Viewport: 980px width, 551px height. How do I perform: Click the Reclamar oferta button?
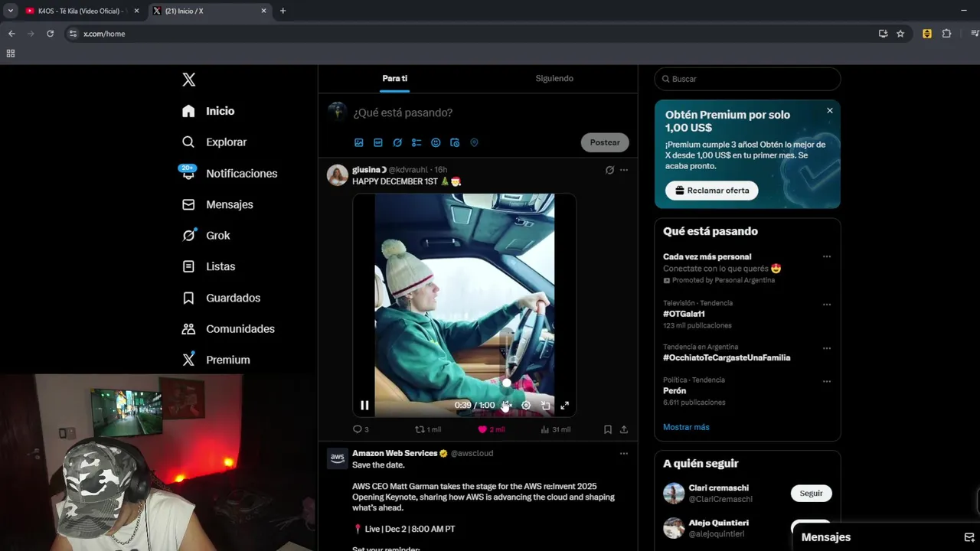pos(711,191)
